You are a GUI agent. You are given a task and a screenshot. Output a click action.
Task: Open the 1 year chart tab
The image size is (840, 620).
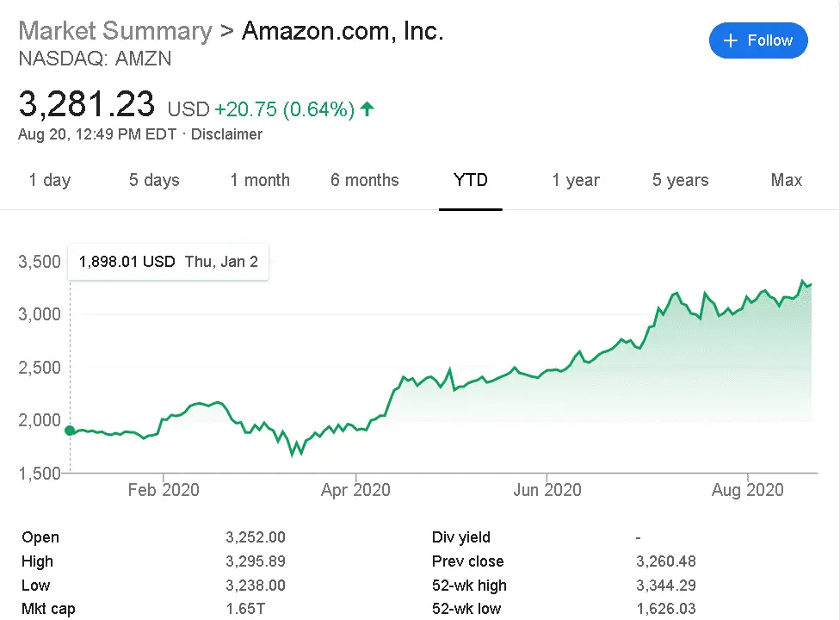576,180
